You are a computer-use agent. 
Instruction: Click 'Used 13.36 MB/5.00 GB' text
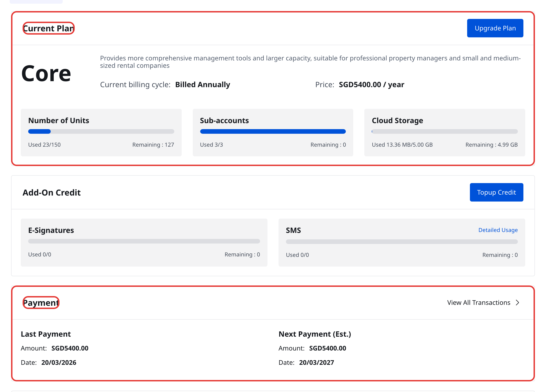(402, 145)
